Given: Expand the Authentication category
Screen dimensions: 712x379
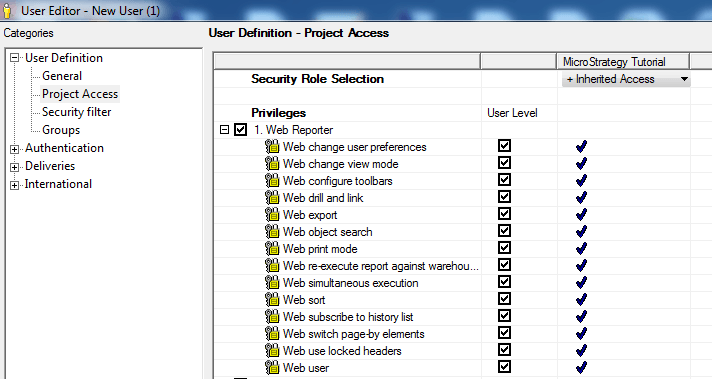Looking at the screenshot, I should 15,149.
